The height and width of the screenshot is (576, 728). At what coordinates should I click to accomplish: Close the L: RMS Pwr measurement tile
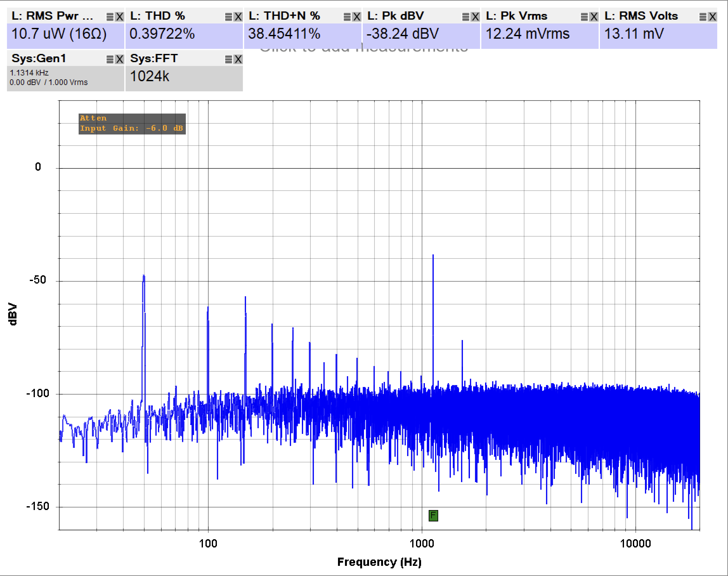pyautogui.click(x=120, y=16)
